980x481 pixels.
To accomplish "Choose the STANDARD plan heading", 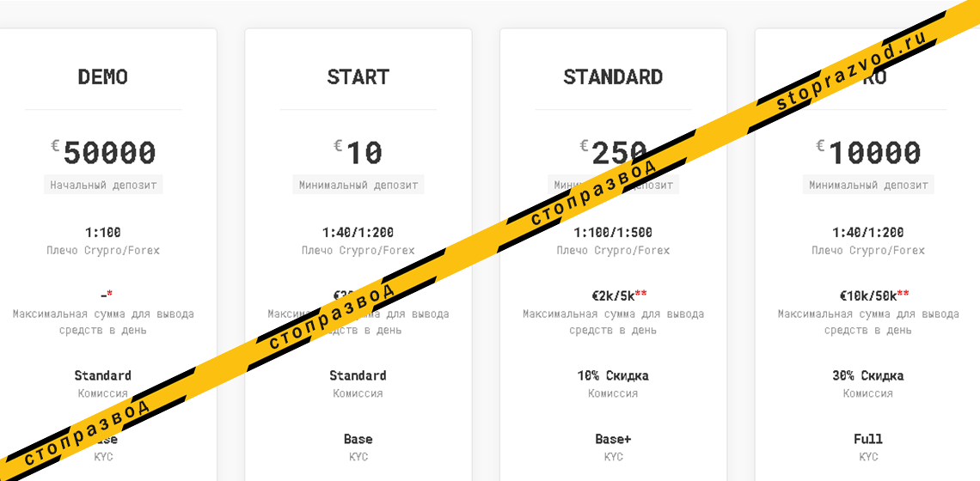I will (x=613, y=77).
